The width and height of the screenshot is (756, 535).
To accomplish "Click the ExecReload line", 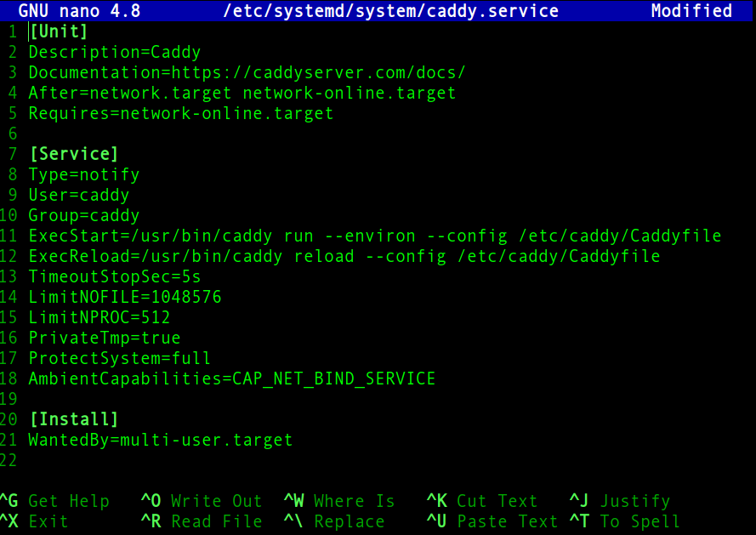I will 344,256.
